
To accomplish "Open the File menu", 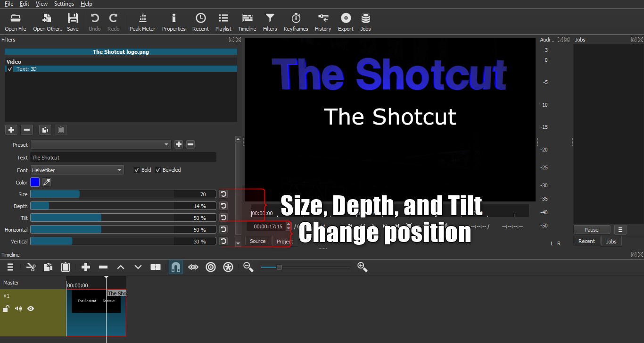I will pyautogui.click(x=9, y=4).
